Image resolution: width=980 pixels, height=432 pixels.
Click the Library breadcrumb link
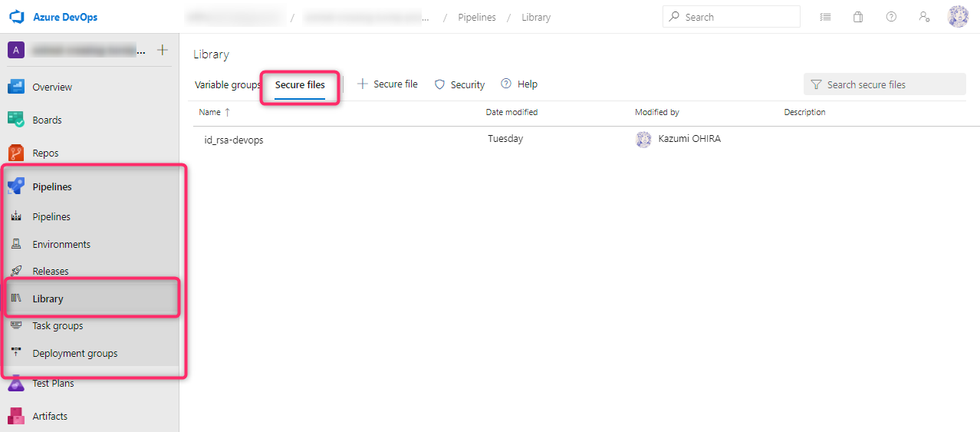[x=536, y=18]
